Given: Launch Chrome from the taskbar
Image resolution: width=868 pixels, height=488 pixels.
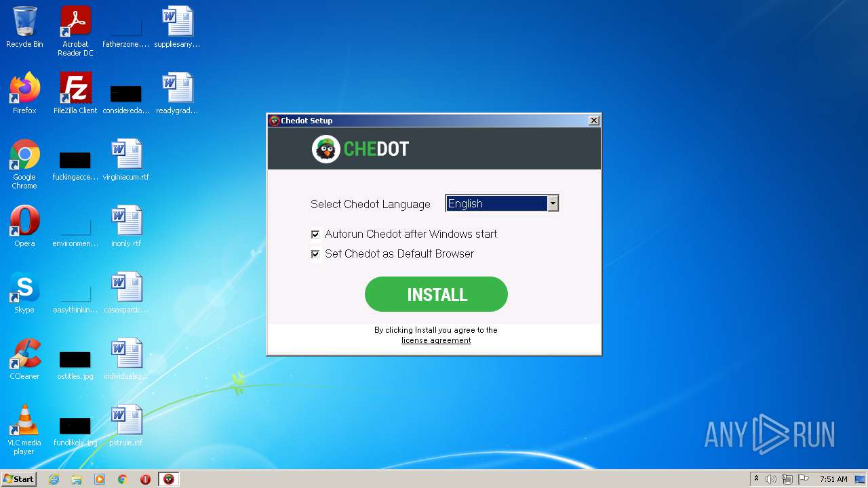Looking at the screenshot, I should click(123, 479).
